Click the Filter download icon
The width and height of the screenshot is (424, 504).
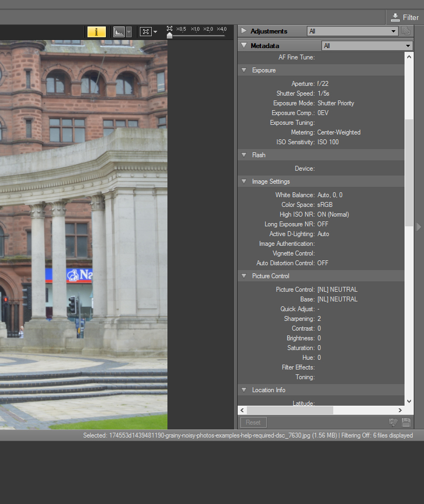(x=396, y=17)
